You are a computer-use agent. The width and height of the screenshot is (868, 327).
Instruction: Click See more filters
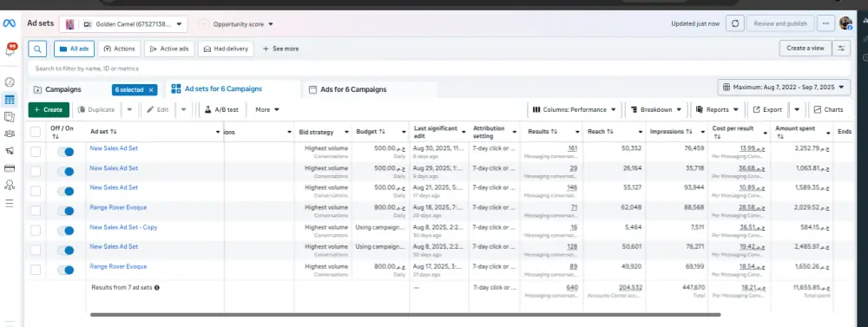coord(280,49)
